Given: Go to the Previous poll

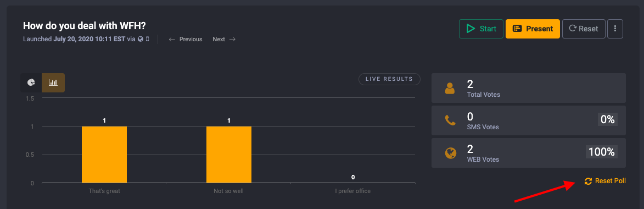Looking at the screenshot, I should tap(191, 39).
